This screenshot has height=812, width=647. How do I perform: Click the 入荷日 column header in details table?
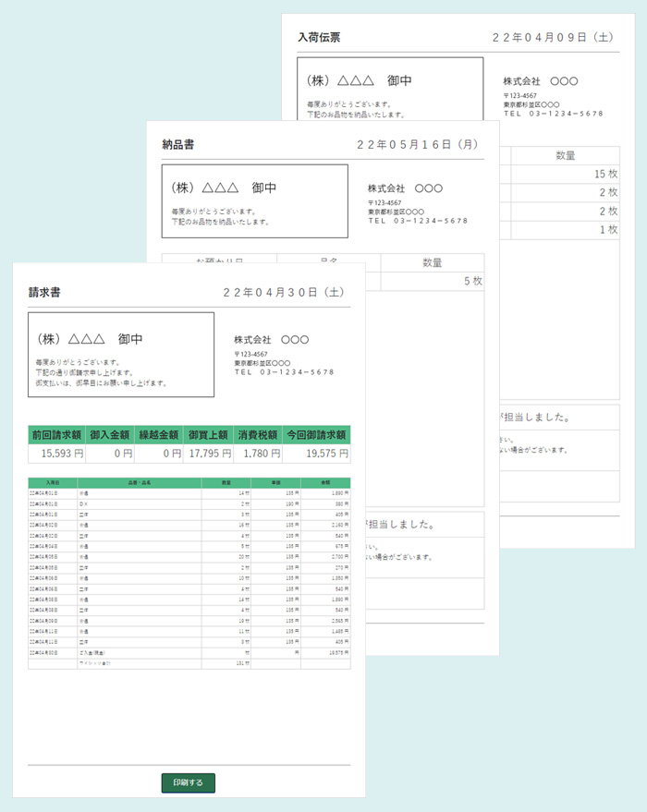click(x=53, y=482)
